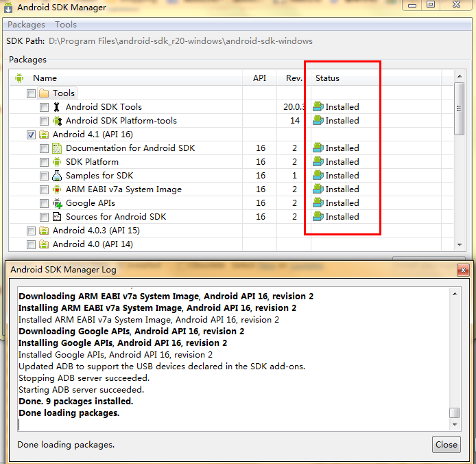Sort packages by Rev. column header
The image size is (476, 464).
click(294, 78)
